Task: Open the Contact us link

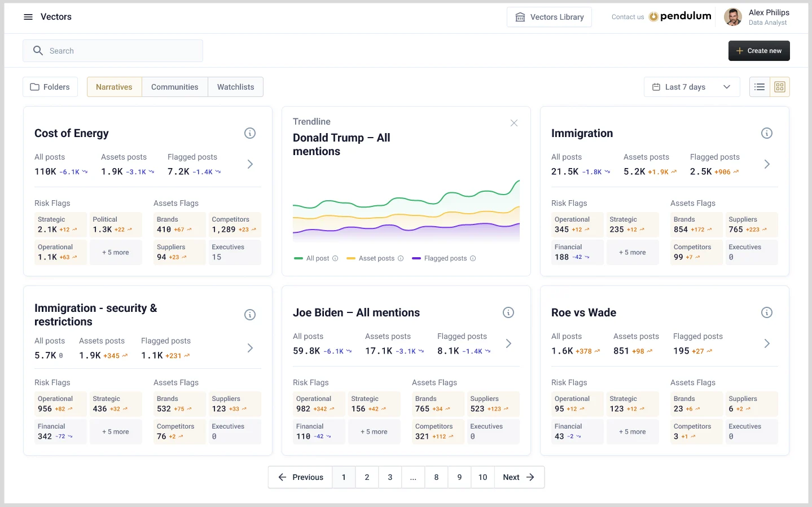Action: pos(627,16)
